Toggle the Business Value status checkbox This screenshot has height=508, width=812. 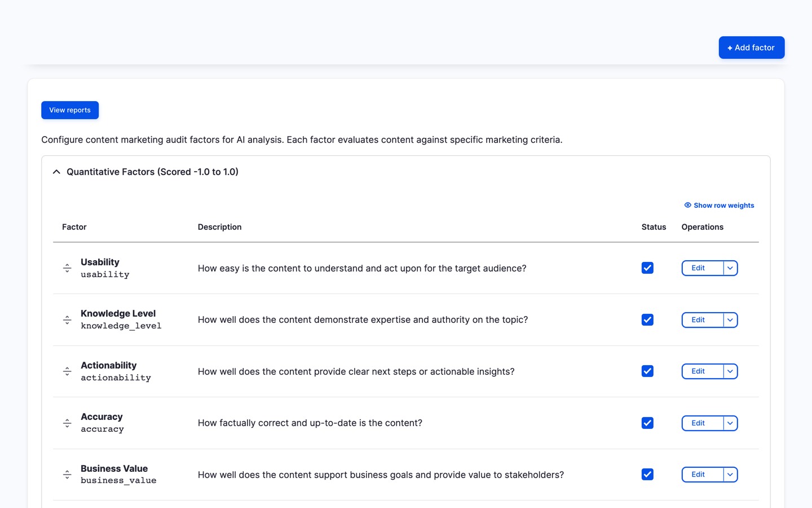click(x=647, y=475)
